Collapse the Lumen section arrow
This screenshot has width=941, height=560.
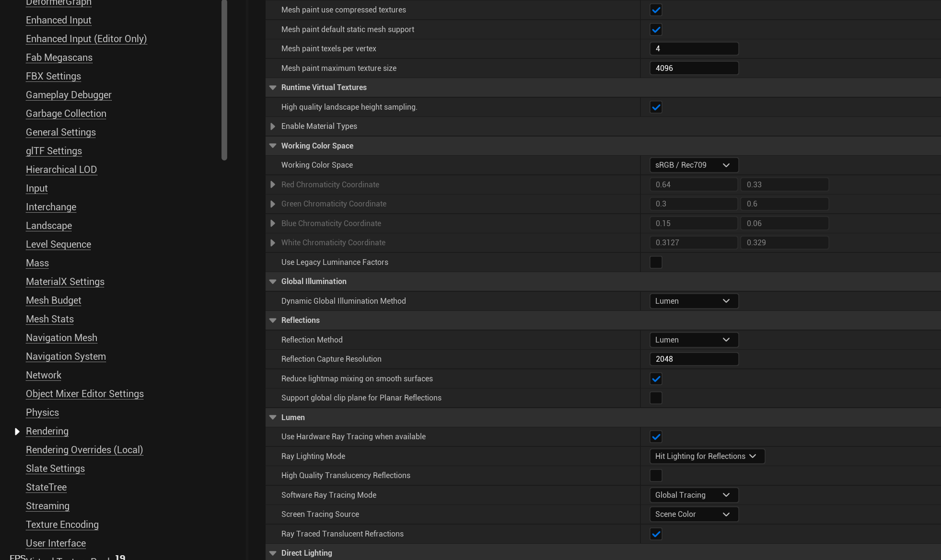coord(273,418)
